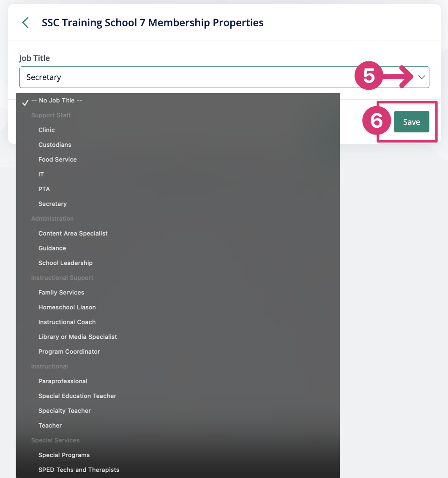
Task: Select the No Job Title option
Action: point(57,101)
